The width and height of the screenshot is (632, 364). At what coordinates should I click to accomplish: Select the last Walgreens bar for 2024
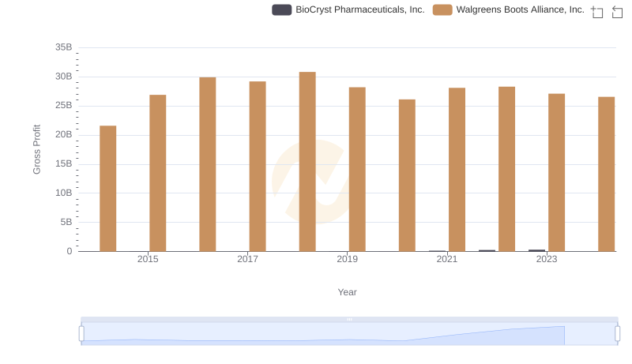pos(606,174)
